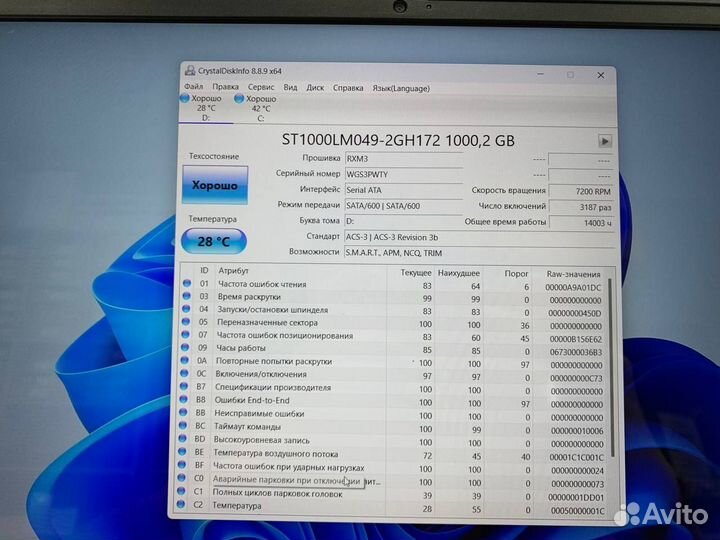Click the Интерфейс field Serial ATA

pos(404,190)
